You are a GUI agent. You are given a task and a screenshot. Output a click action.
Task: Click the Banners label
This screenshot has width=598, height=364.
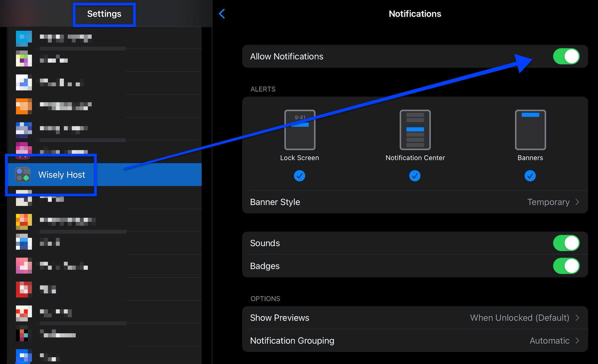click(530, 158)
